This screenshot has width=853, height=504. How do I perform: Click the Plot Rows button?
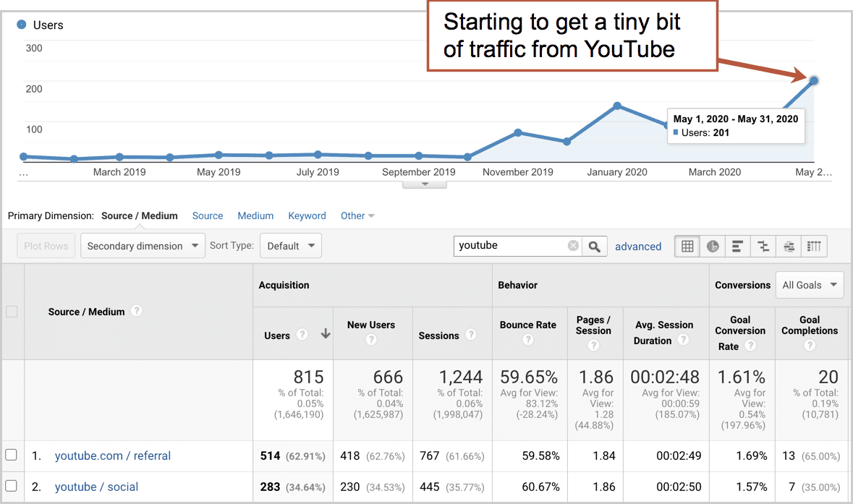tap(46, 246)
